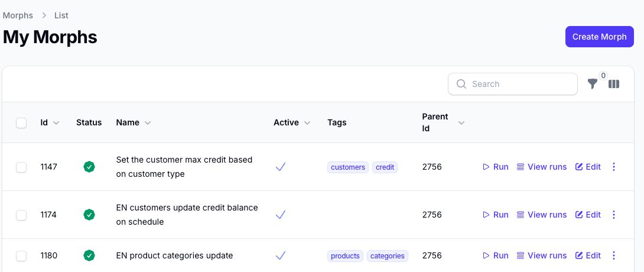Open 'Set the customer max credit' morph
Screen dimensions: 644x272
tap(184, 167)
